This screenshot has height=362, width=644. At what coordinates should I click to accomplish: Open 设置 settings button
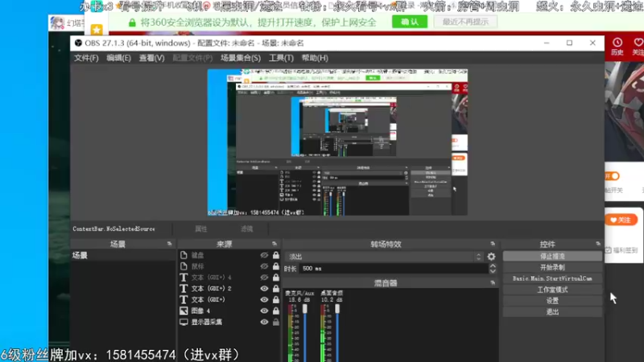[x=552, y=301]
